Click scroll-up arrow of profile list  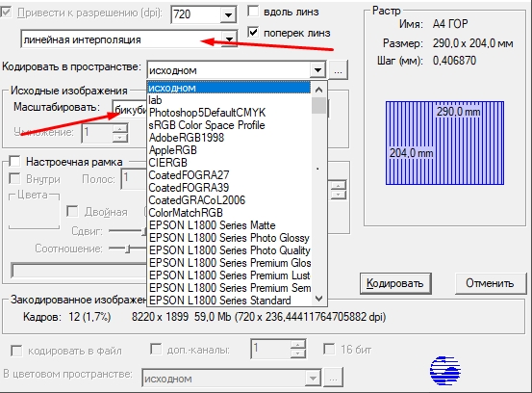point(318,90)
